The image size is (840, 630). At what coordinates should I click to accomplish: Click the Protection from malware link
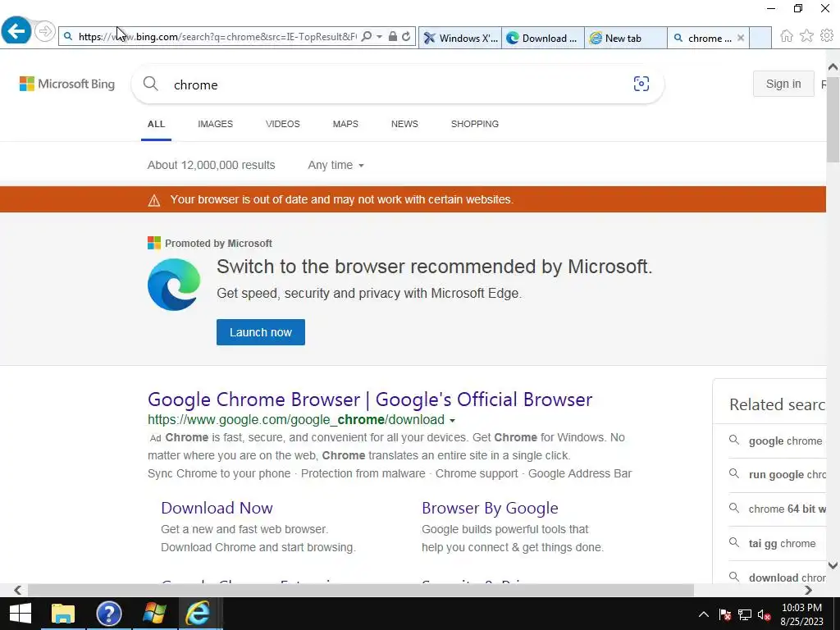click(x=363, y=473)
